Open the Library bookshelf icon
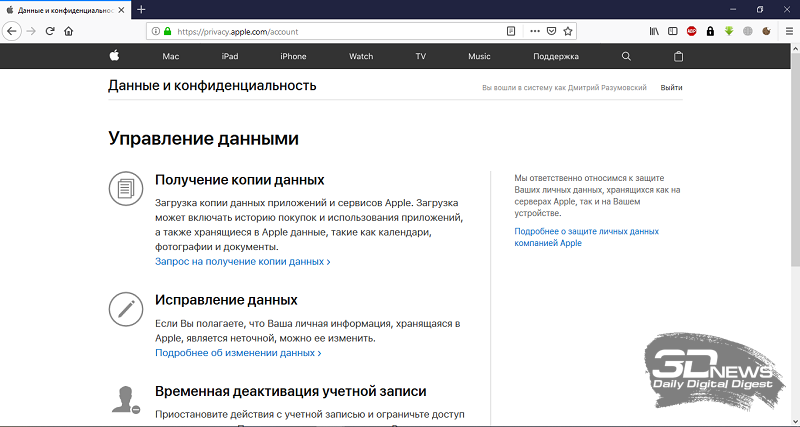The image size is (800, 427). point(654,31)
